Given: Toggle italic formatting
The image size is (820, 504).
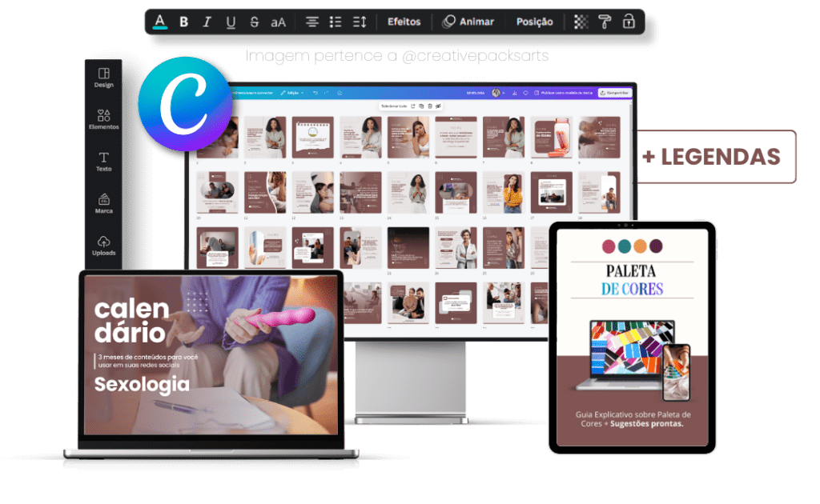Looking at the screenshot, I should (x=207, y=22).
